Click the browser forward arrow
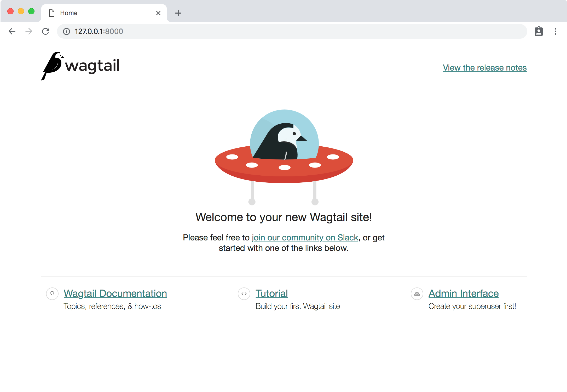567x392 pixels. click(x=29, y=31)
